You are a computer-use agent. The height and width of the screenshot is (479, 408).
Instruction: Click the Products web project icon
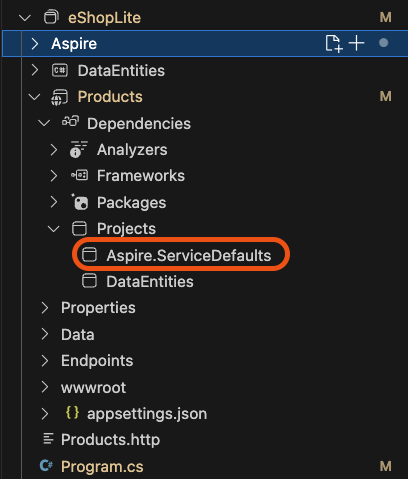click(59, 97)
